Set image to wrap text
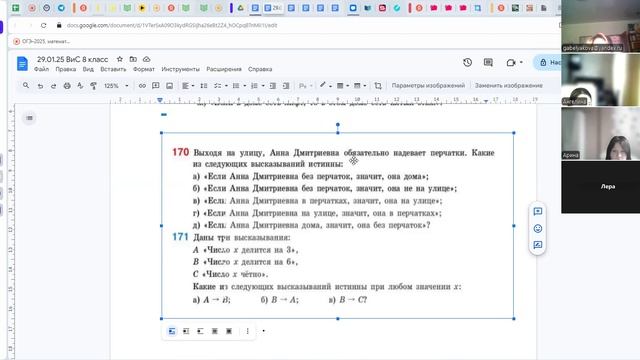The image size is (640, 360). (186, 331)
